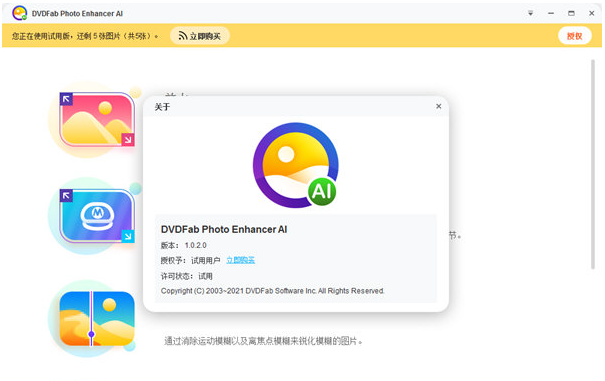605x381 pixels.
Task: Select the image enlarge landscape icon
Action: coord(97,119)
